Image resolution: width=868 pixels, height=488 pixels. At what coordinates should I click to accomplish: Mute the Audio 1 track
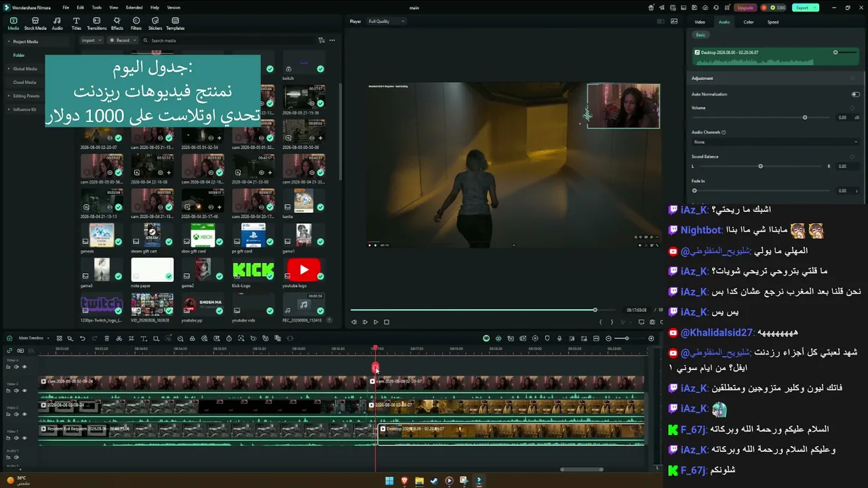click(16, 457)
